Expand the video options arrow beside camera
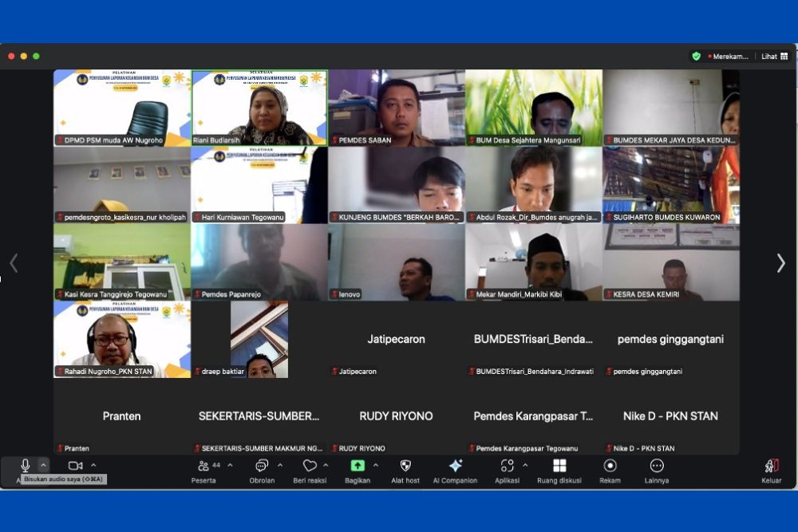Screen dimensions: 798x532 point(93,466)
